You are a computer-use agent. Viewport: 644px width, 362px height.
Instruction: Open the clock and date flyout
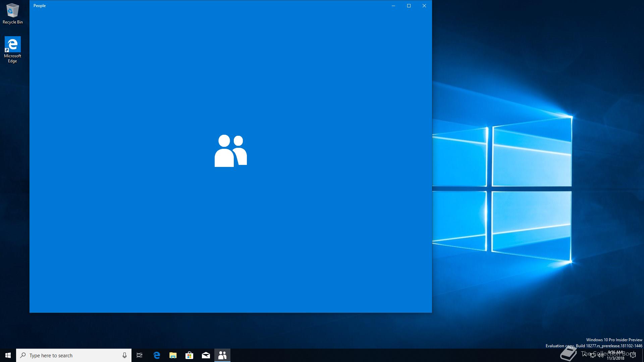(x=615, y=355)
